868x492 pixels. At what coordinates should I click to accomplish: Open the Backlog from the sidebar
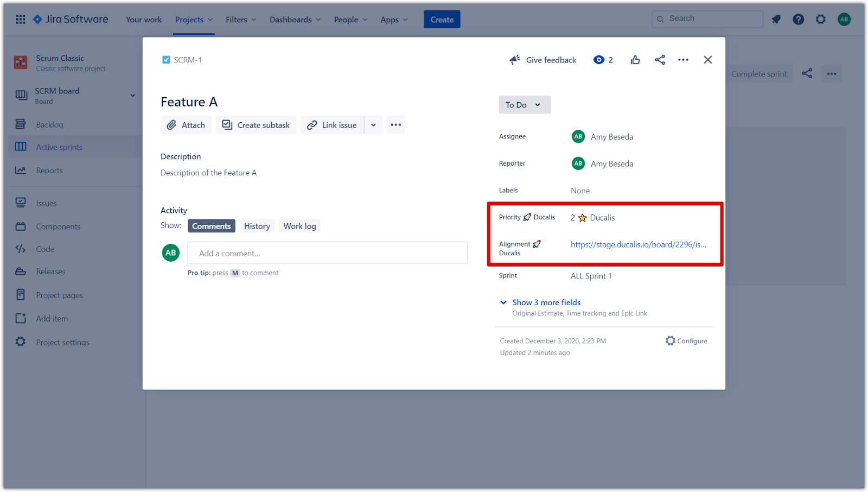(x=49, y=124)
